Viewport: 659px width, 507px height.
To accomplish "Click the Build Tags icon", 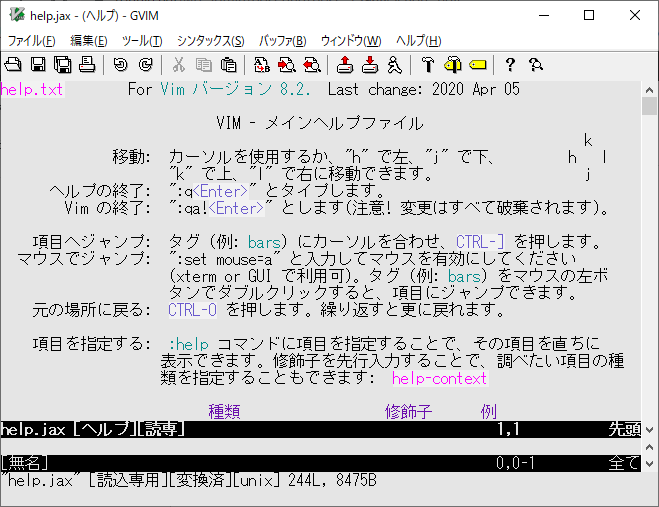I will (x=453, y=65).
